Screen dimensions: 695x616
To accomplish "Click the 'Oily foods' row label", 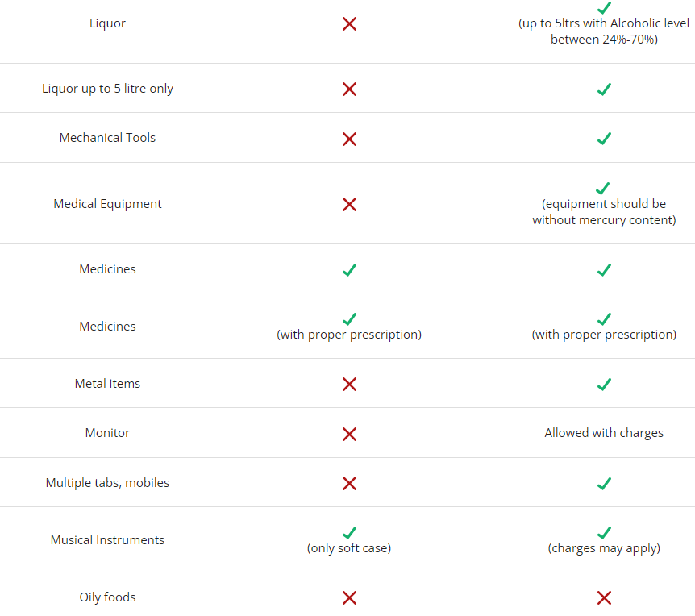I will (107, 597).
